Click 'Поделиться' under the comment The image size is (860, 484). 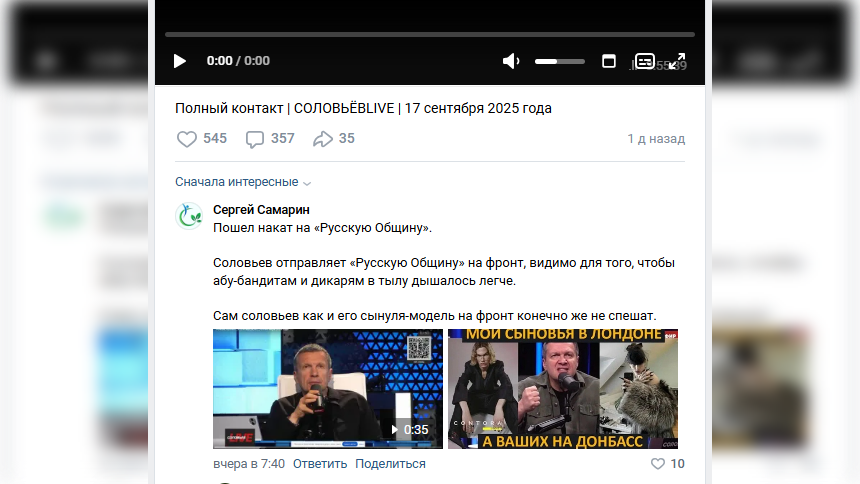click(390, 464)
